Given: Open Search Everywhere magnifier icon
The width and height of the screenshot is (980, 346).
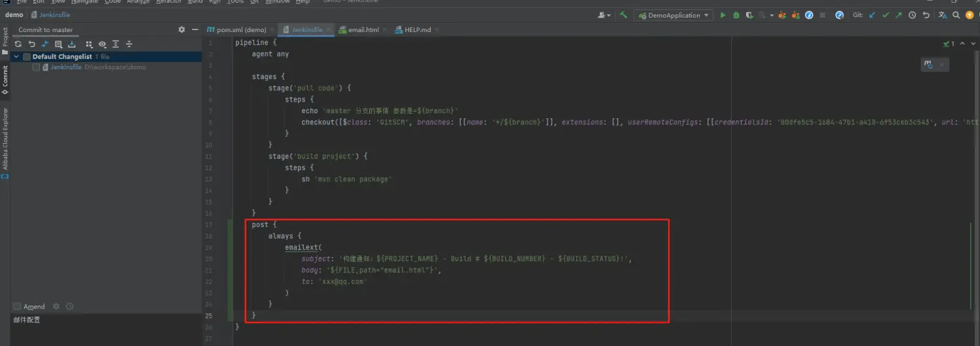Looking at the screenshot, I should click(x=956, y=15).
